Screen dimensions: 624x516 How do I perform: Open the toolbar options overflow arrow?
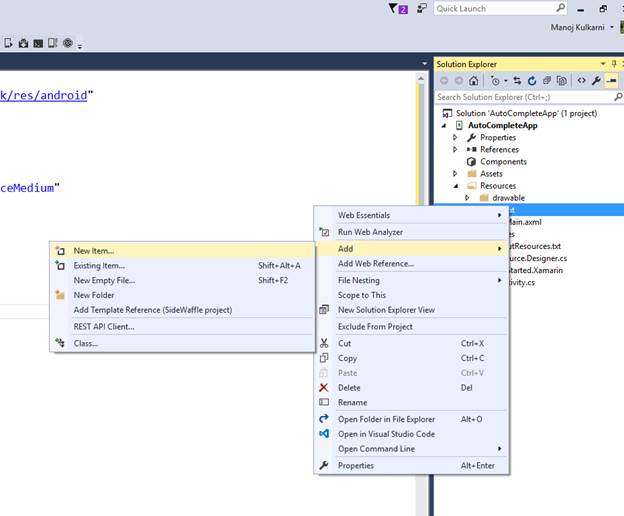(80, 46)
